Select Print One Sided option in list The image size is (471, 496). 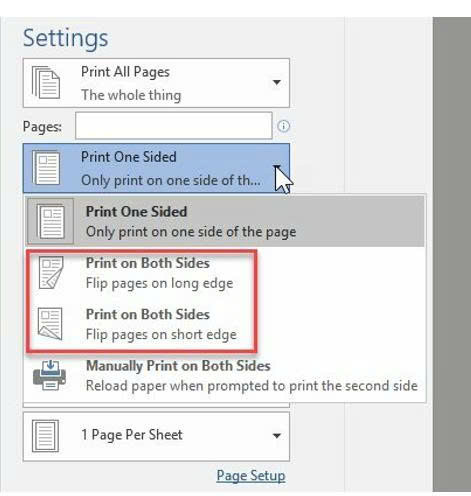click(x=225, y=221)
